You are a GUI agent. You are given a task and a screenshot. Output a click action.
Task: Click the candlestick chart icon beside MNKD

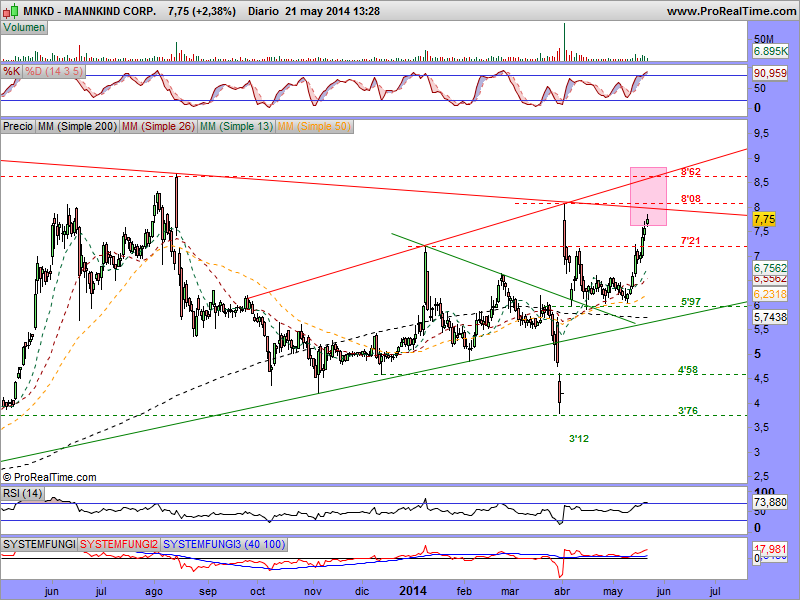[x=11, y=10]
